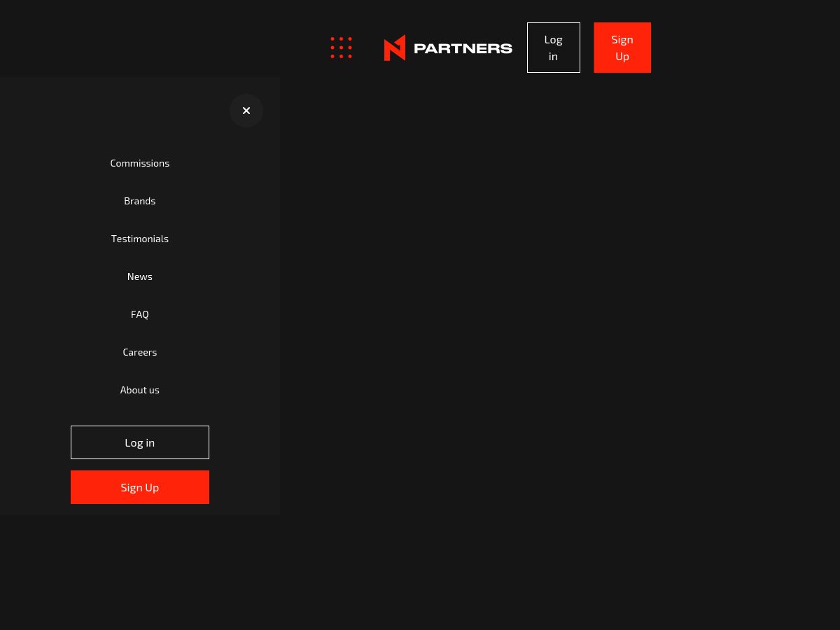Click the N1 Partners logo
840x630 pixels.
pyautogui.click(x=448, y=48)
